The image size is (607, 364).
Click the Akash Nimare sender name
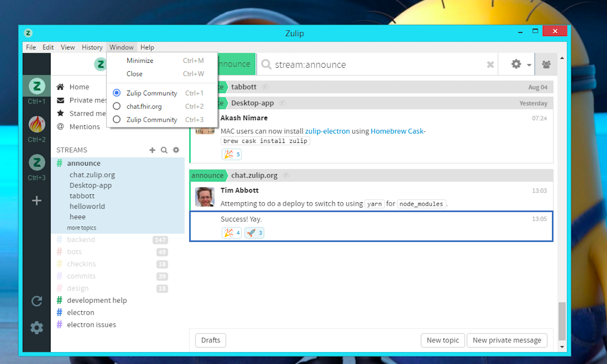tap(244, 118)
